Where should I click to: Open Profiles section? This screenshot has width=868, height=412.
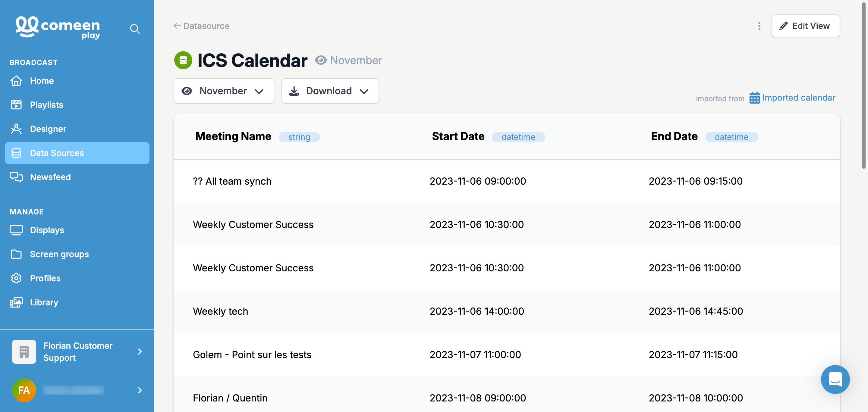point(77,278)
